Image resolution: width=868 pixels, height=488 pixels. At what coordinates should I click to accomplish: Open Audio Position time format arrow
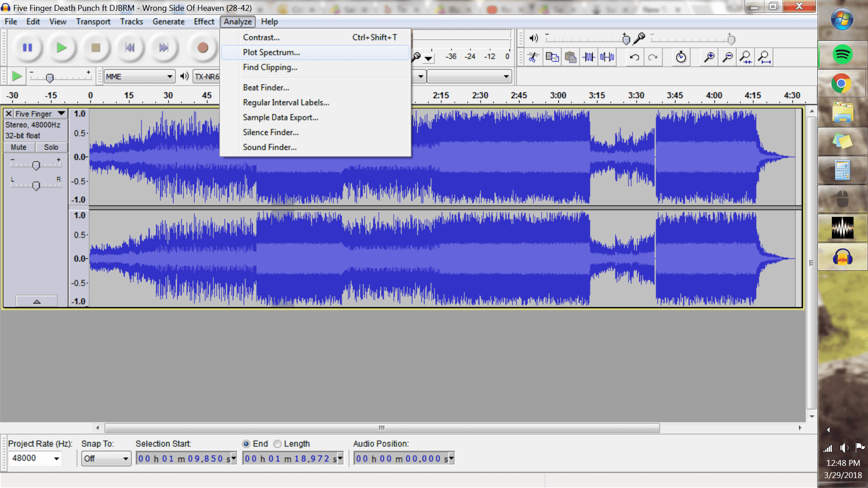(451, 459)
